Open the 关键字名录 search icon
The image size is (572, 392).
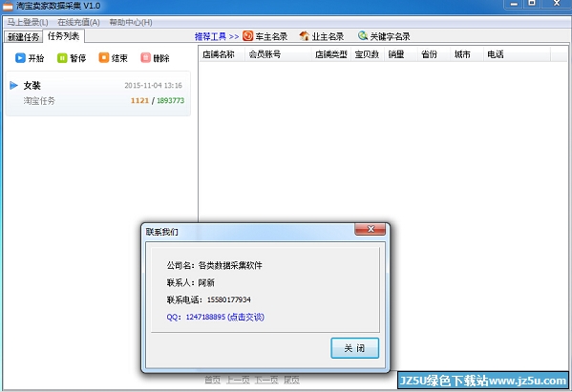pos(362,35)
